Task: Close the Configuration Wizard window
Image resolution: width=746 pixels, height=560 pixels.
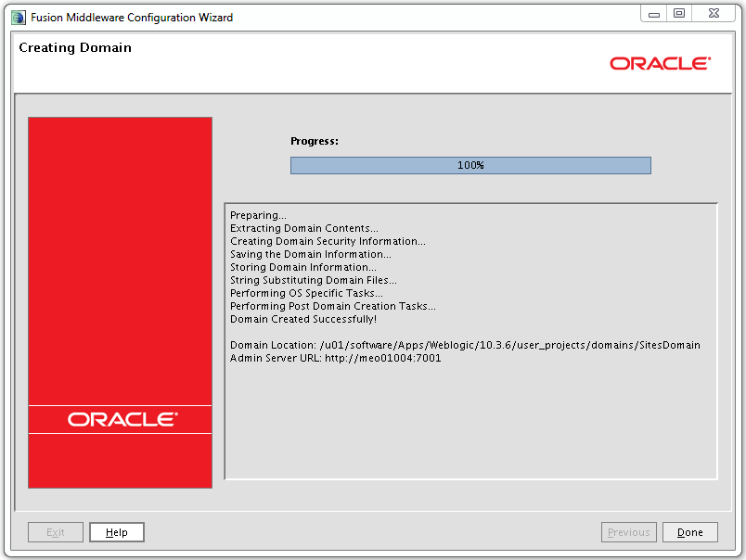Action: tap(714, 13)
